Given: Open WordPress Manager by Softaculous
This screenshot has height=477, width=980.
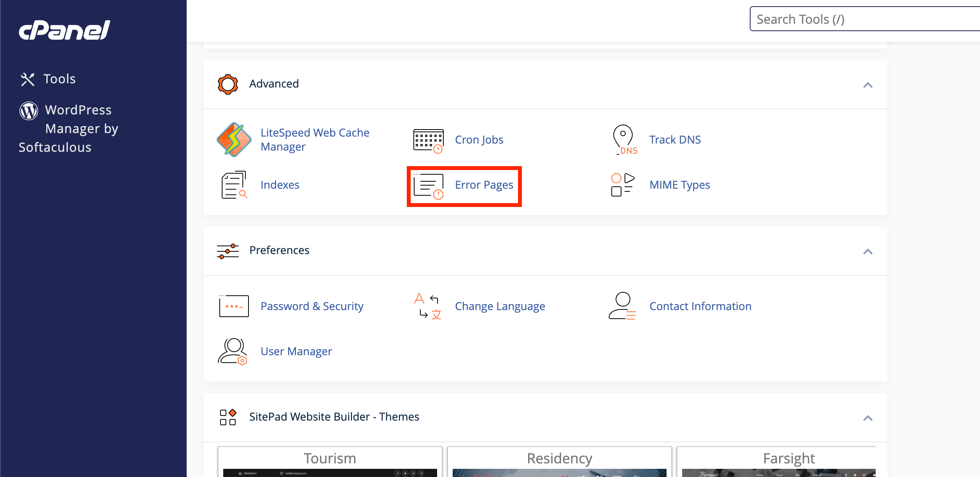Looking at the screenshot, I should click(x=68, y=129).
